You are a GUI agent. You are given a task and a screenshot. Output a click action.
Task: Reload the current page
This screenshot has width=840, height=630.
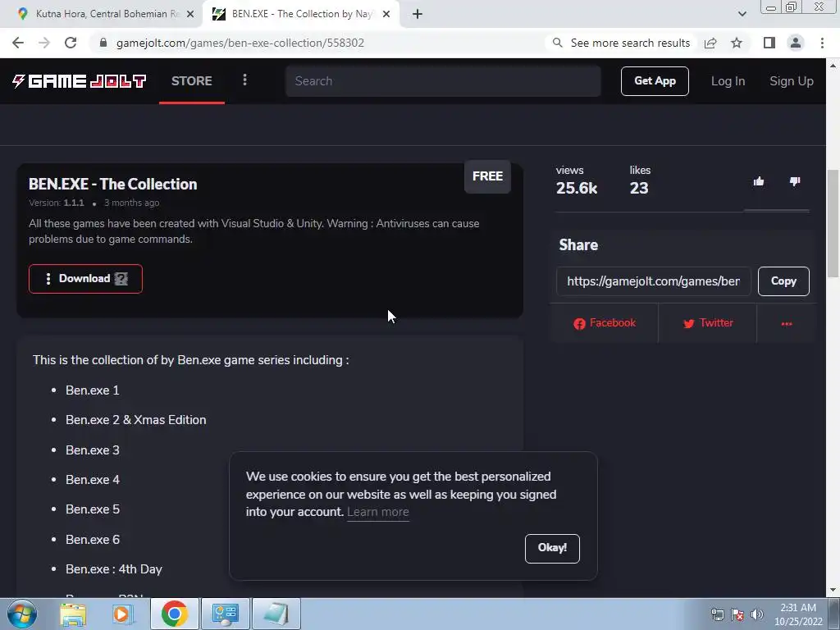[x=71, y=43]
